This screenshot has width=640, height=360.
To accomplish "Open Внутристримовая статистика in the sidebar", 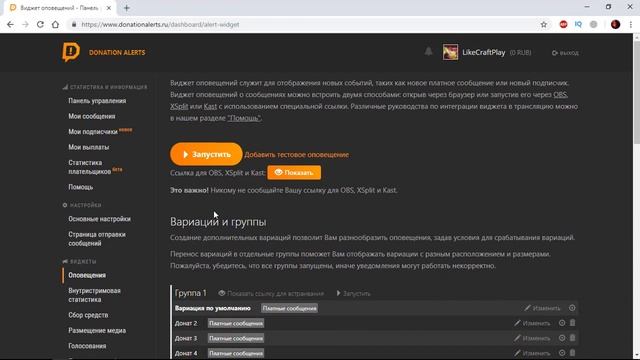I will tap(94, 296).
